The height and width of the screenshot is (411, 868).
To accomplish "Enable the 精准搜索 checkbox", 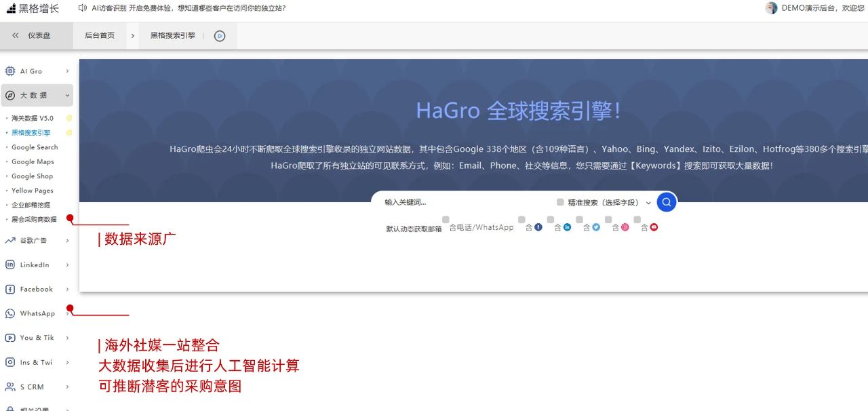I will click(x=560, y=202).
